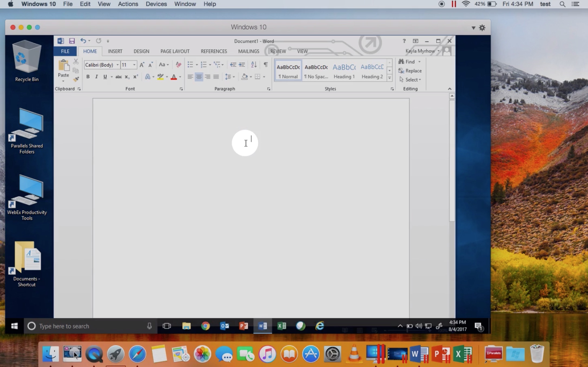588x367 pixels.
Task: Click the Line Spacing icon
Action: coord(228,77)
